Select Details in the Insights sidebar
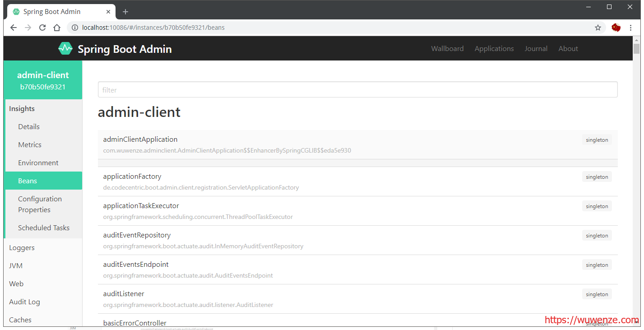The width and height of the screenshot is (644, 330). pos(44,126)
